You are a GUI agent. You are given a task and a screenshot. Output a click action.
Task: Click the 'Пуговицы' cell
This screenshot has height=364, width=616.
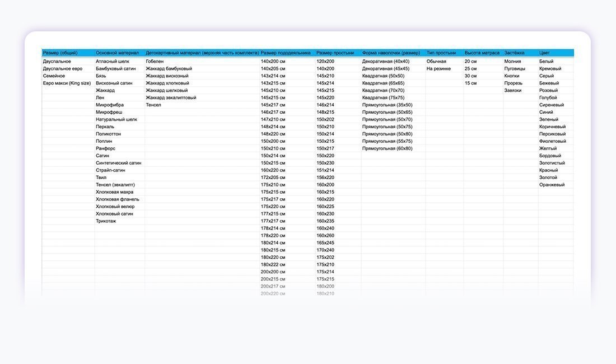click(515, 69)
